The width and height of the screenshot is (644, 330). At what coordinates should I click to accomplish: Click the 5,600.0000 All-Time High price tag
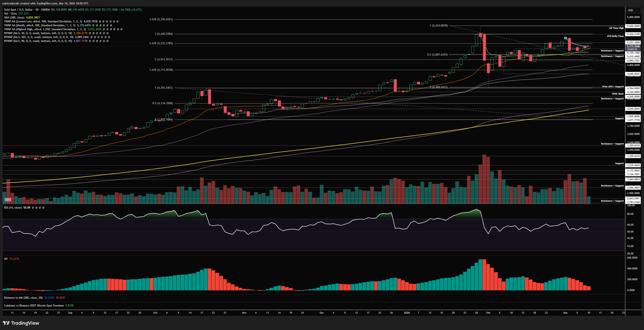[633, 26]
